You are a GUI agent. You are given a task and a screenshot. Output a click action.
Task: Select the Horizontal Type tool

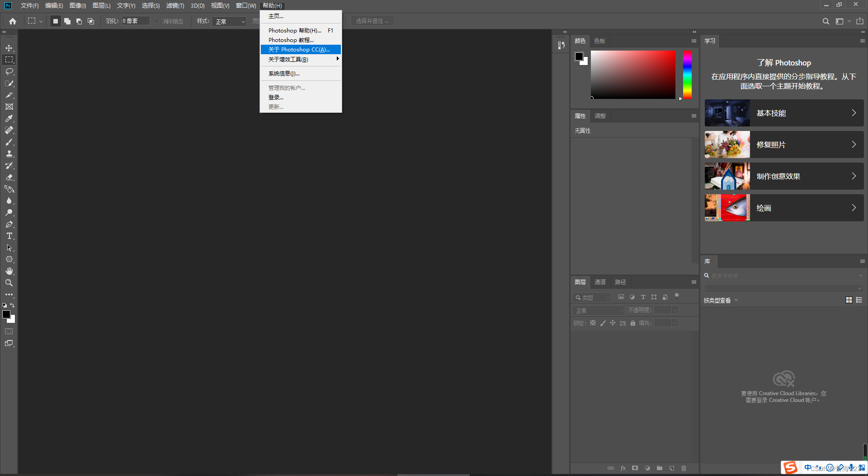tap(9, 236)
